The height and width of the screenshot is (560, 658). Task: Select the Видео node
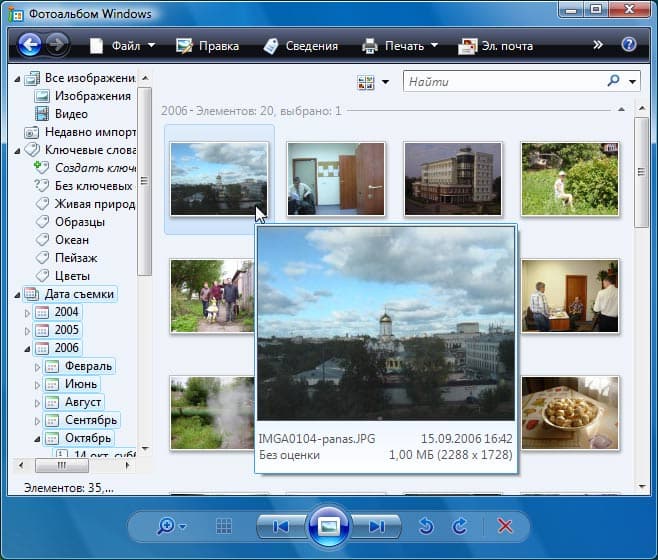click(x=71, y=114)
